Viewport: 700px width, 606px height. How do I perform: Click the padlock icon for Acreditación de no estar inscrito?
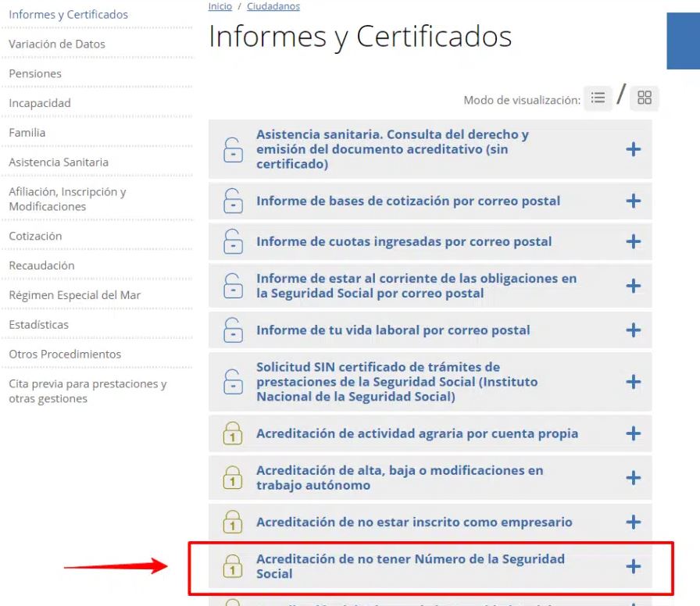(232, 522)
